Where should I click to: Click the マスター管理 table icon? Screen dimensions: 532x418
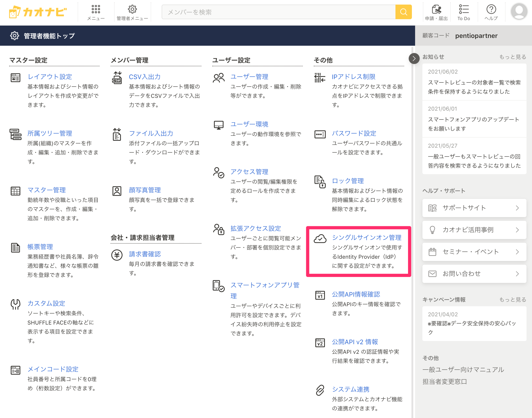[15, 191]
